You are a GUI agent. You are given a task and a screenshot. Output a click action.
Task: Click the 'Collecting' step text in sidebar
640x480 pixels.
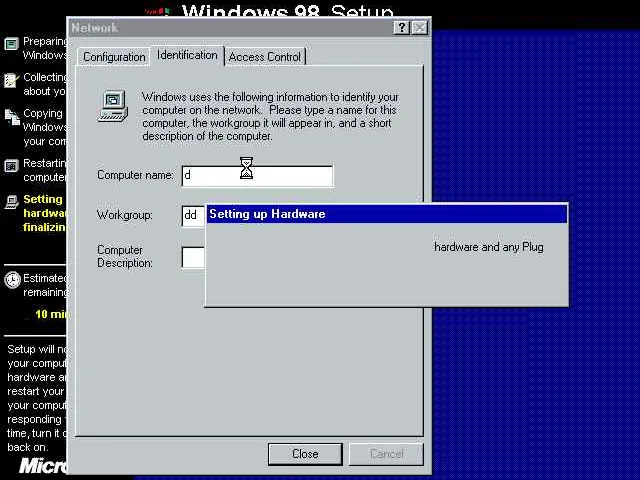coord(45,77)
